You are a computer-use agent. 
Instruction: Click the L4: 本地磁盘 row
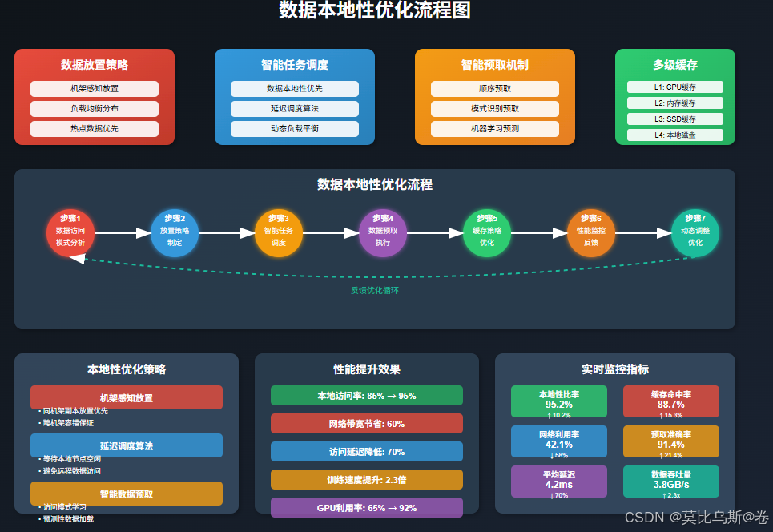tap(675, 135)
